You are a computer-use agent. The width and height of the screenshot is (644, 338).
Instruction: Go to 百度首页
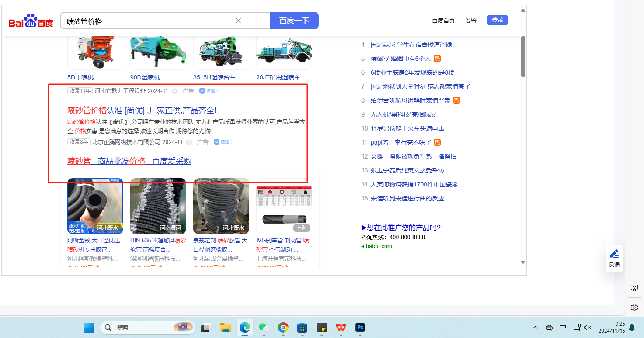443,21
